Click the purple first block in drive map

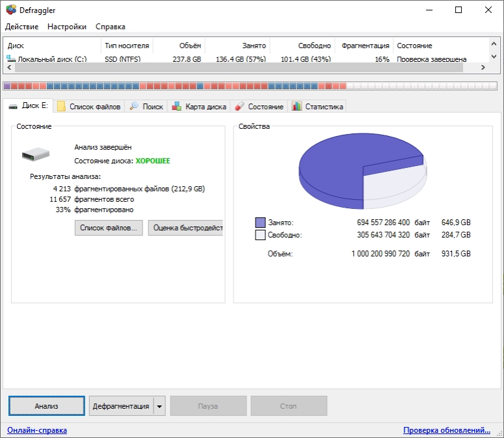click(7, 86)
